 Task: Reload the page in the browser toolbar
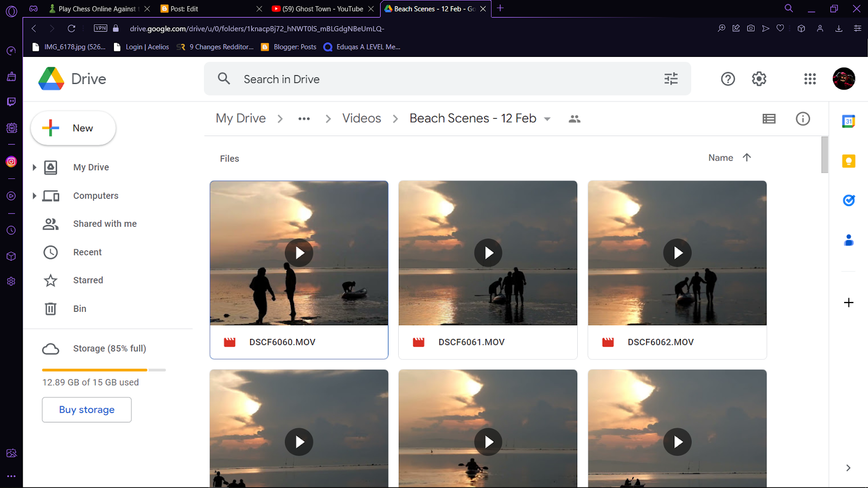[x=71, y=28]
